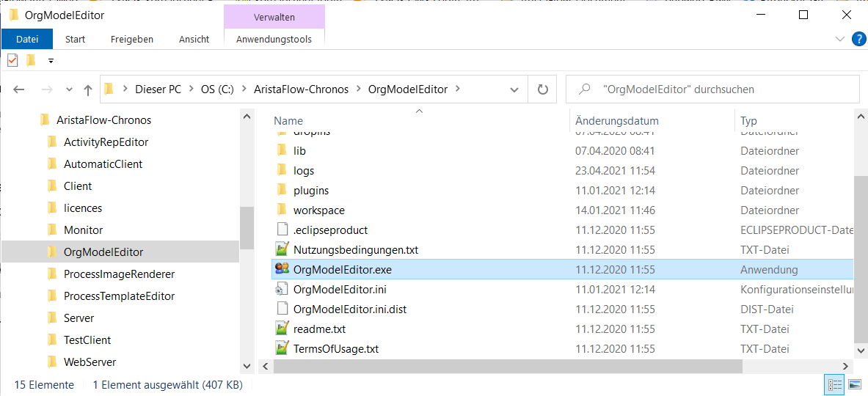
Task: Select Client folder in the tree
Action: click(78, 186)
